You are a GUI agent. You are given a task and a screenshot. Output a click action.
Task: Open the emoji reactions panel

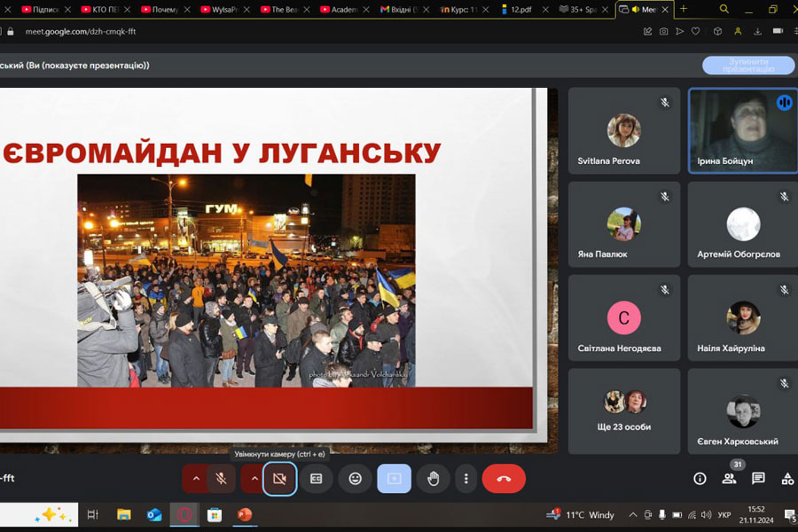coord(355,479)
